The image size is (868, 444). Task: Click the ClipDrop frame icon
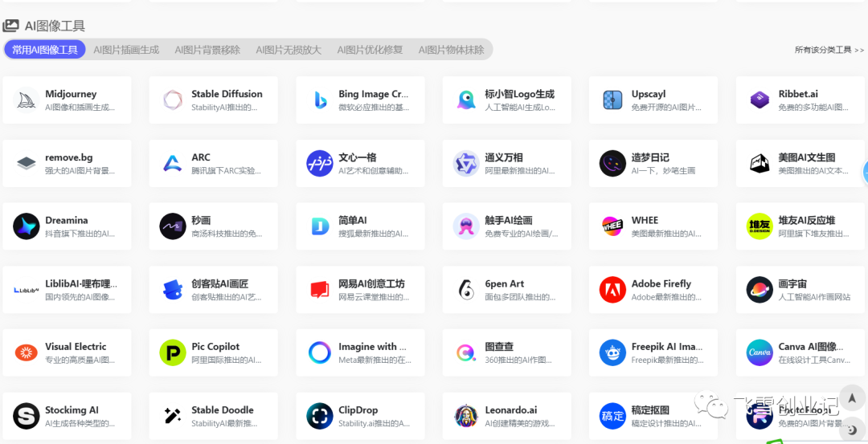point(320,417)
